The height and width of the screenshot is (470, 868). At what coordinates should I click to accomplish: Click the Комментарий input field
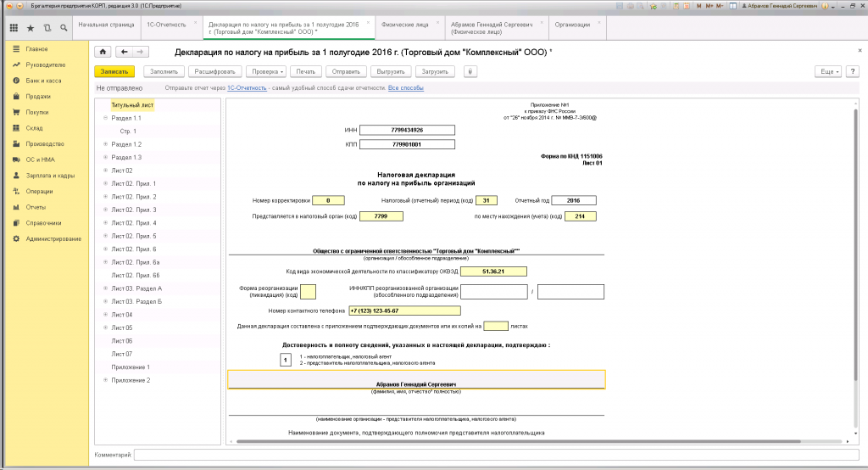point(497,455)
